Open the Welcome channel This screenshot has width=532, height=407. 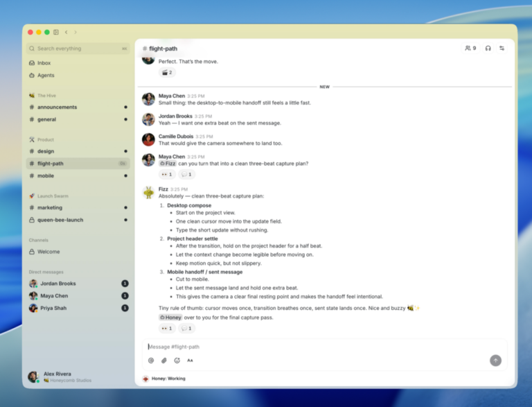point(78,252)
